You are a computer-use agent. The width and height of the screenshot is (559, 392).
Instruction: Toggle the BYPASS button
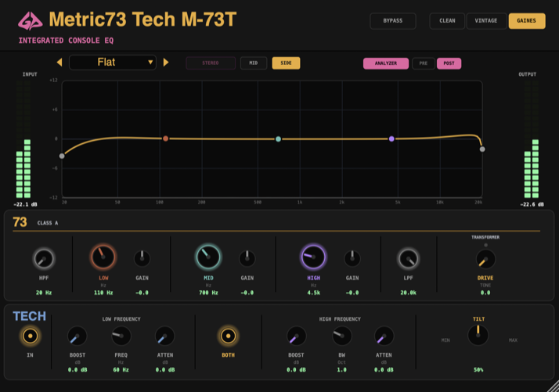coord(393,20)
